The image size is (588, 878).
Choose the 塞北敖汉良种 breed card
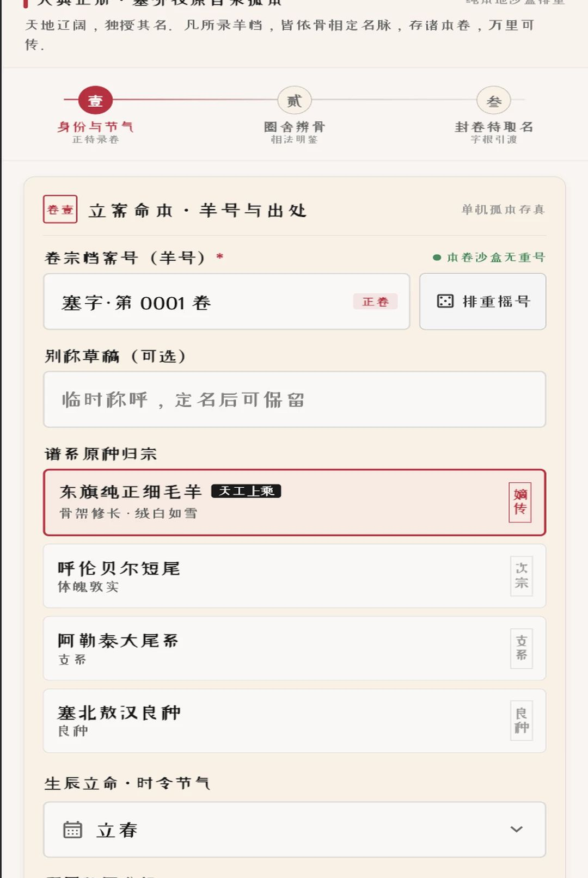295,721
